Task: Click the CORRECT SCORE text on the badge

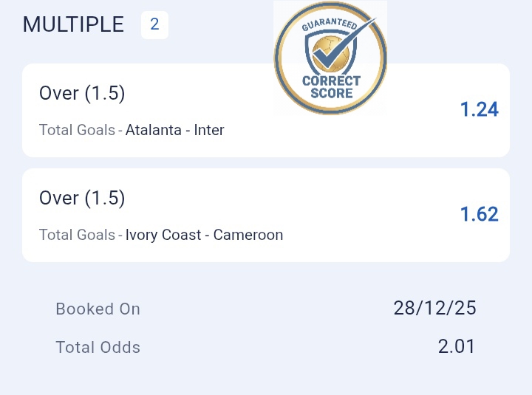Action: point(331,87)
